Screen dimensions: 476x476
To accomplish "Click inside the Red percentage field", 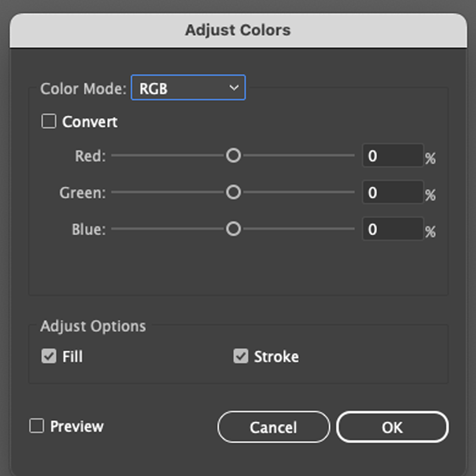I will [392, 156].
